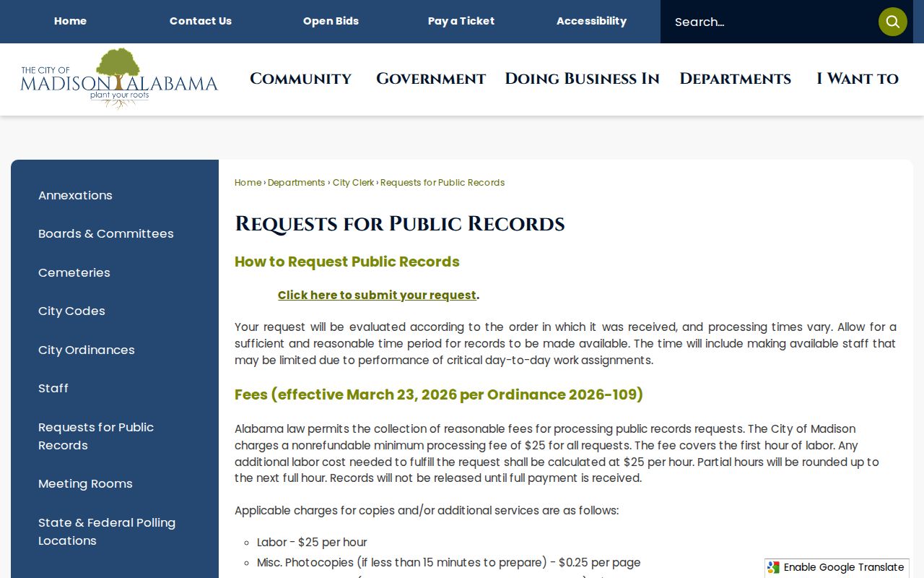The height and width of the screenshot is (578, 924).
Task: Enable Google Translate button
Action: pyautogui.click(x=837, y=568)
